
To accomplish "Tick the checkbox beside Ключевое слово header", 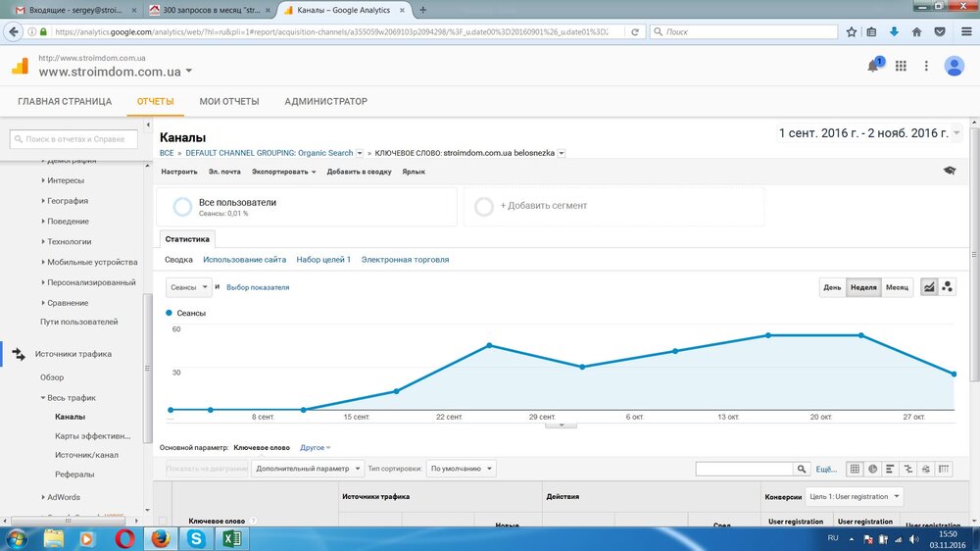I will pos(164,521).
